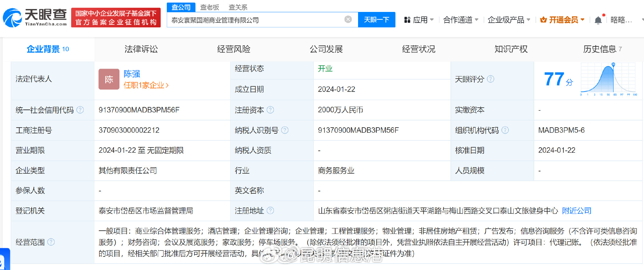Screen dimensions: 644x270
Task: Select the 2024-01-22 至 无固定期限 term
Action: 141,150
